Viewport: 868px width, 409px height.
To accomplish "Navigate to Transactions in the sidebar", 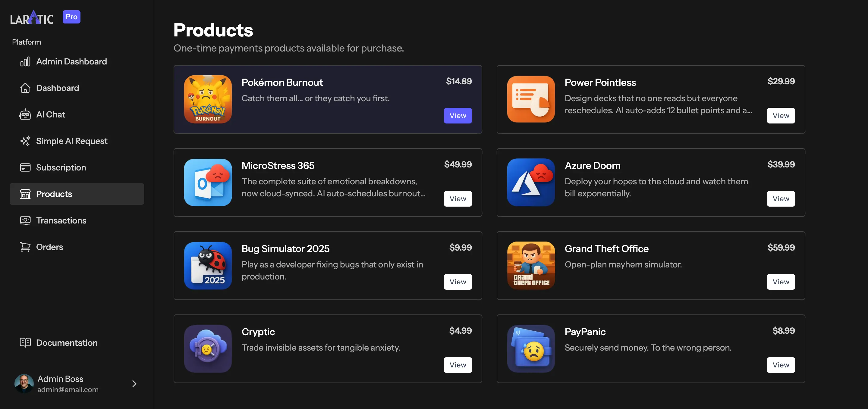I will coord(61,220).
